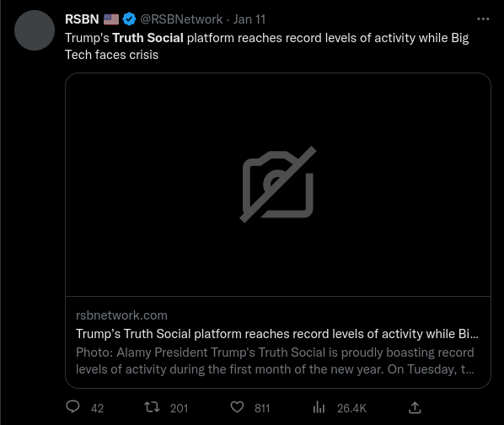Click the crossed-out camera icon
This screenshot has width=504, height=425.
(x=278, y=185)
